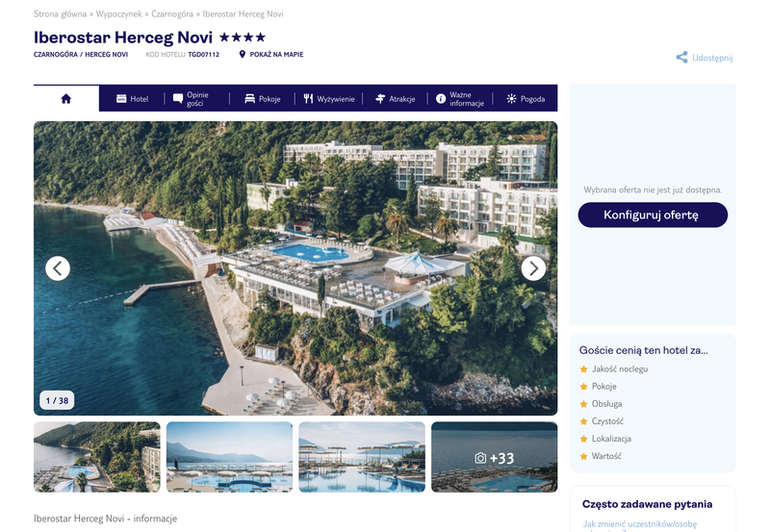Select the Atrakcje tab
The image size is (770, 532).
(x=395, y=99)
